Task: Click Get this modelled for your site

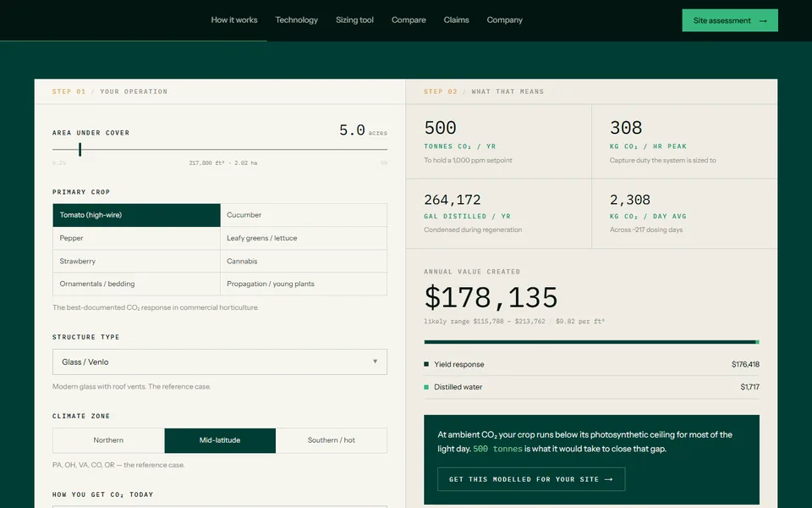Action: (531, 479)
